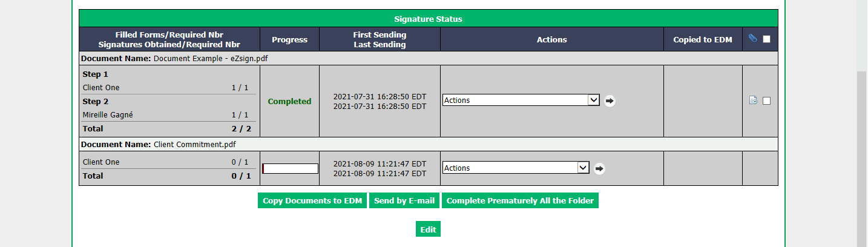
Task: Open Actions dropdown for Document Example - eZsign.pdf
Action: tap(521, 100)
